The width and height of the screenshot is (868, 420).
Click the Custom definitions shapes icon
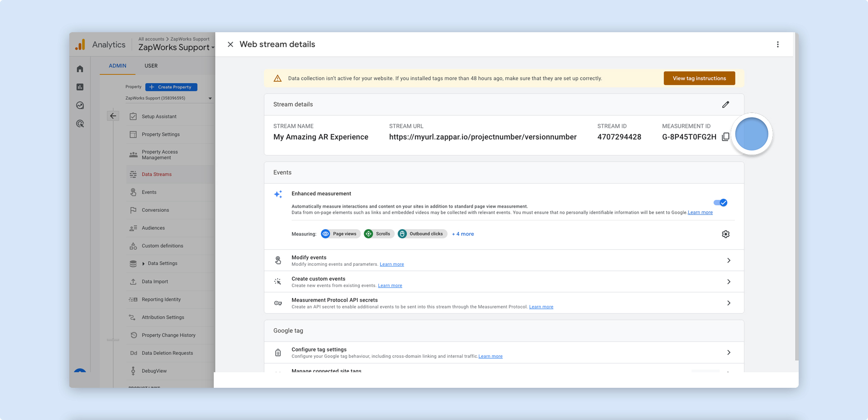point(133,246)
